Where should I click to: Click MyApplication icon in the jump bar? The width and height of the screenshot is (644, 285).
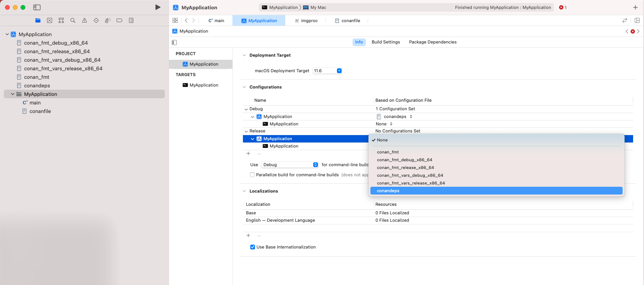click(175, 31)
